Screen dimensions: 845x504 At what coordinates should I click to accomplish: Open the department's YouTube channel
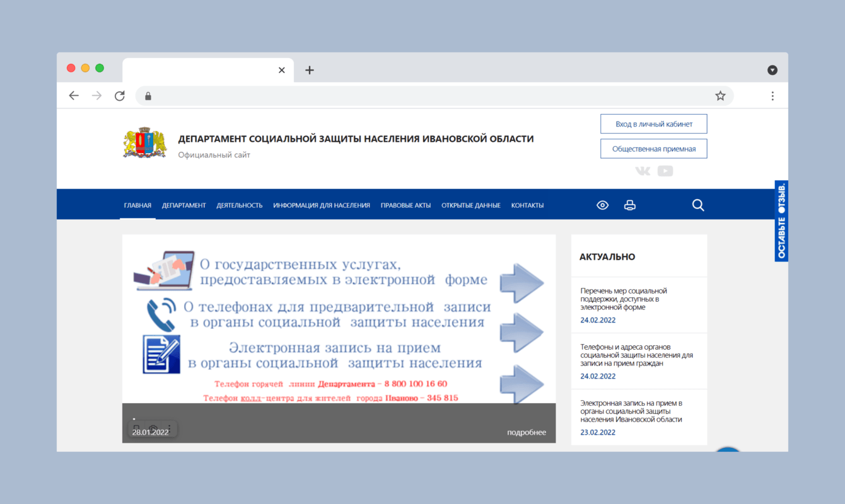tap(665, 170)
